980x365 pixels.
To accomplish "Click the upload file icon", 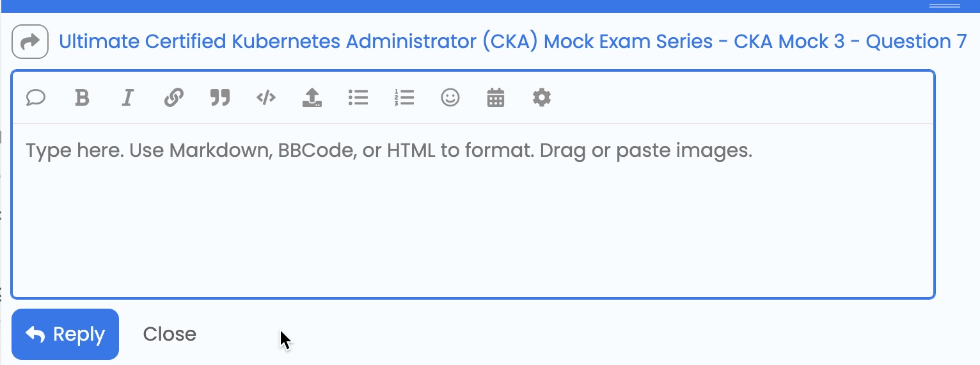I will 312,98.
